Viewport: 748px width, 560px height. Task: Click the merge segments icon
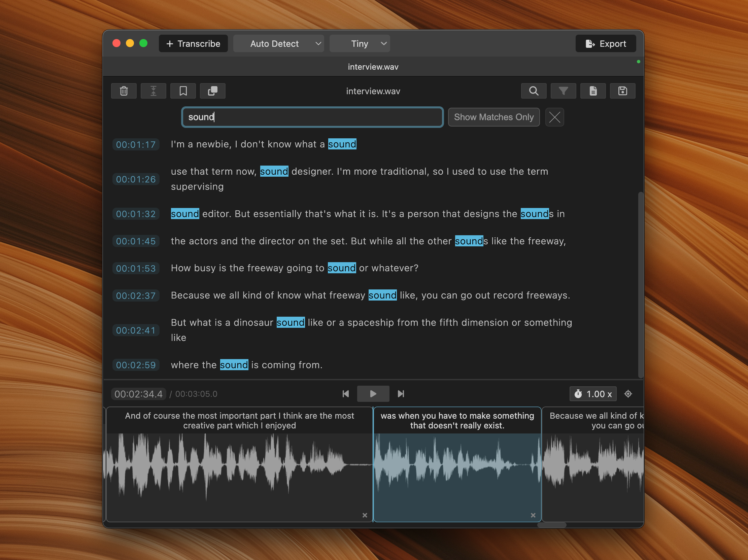(x=153, y=91)
